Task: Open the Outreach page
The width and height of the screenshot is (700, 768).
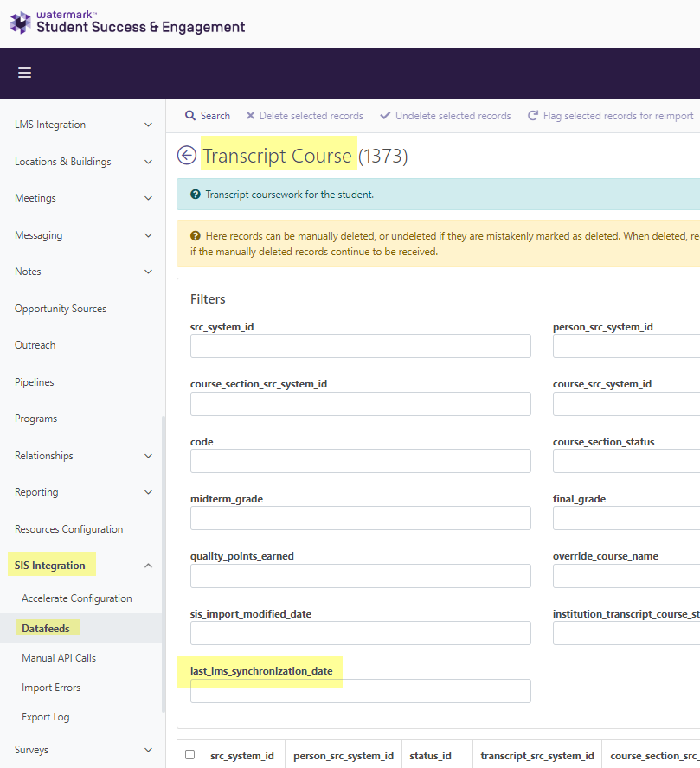Action: pyautogui.click(x=35, y=345)
